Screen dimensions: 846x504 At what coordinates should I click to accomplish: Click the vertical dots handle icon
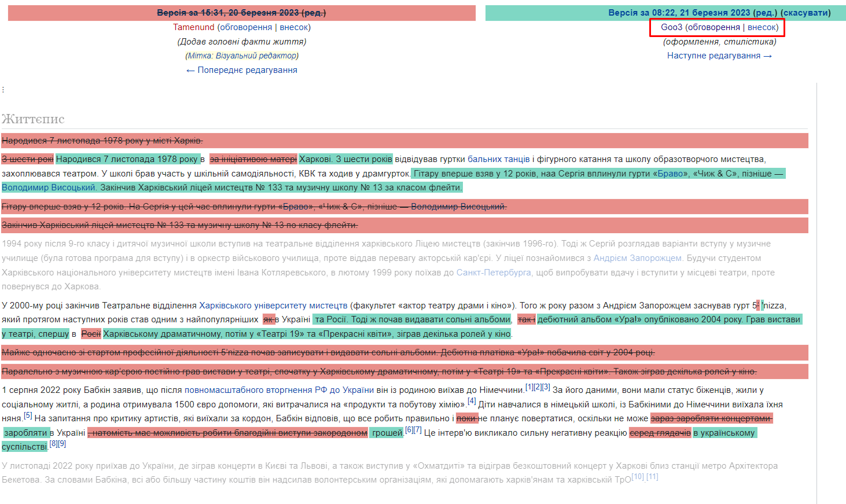[x=3, y=90]
